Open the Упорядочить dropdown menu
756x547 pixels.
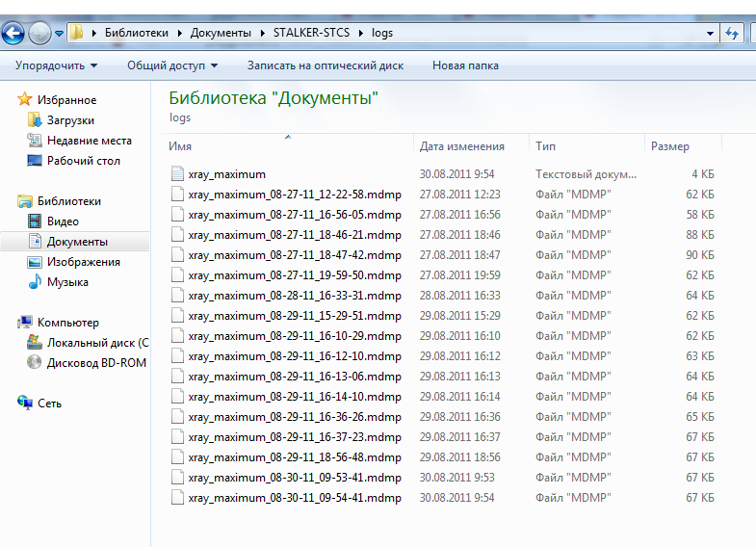coord(56,65)
